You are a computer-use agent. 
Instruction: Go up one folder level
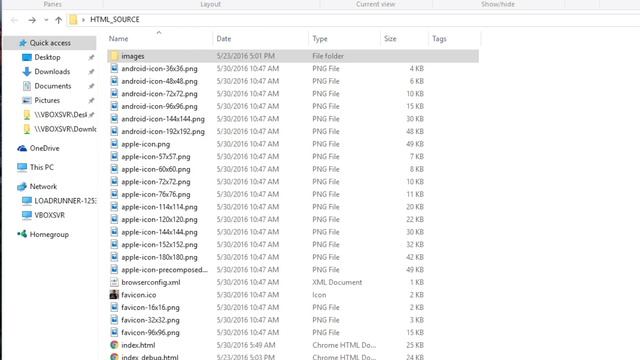coord(58,20)
